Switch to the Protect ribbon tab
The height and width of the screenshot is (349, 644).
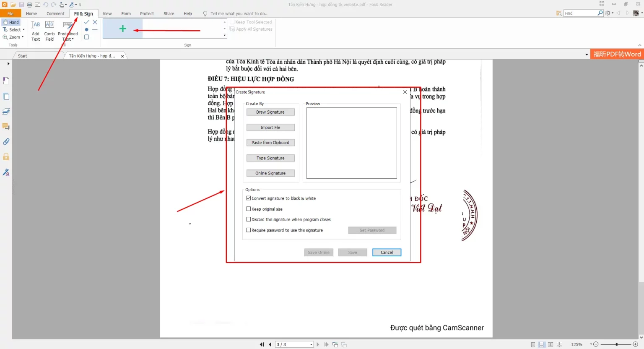tap(147, 14)
